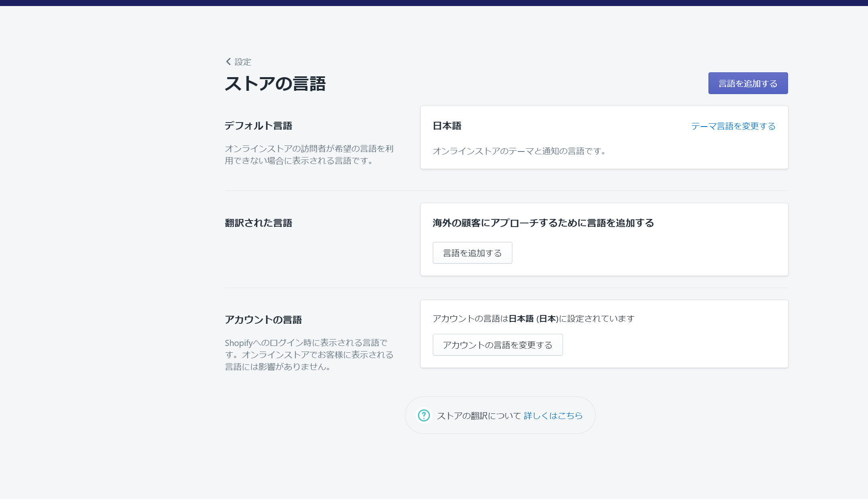Screen dimensions: 868x499
Task: Click the dark navy top bar
Action: tap(434, 3)
